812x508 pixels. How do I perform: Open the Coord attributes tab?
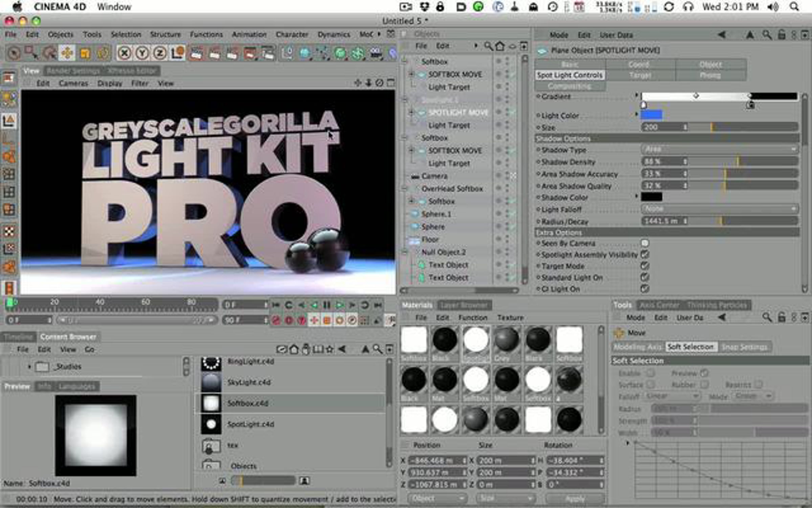tap(639, 64)
